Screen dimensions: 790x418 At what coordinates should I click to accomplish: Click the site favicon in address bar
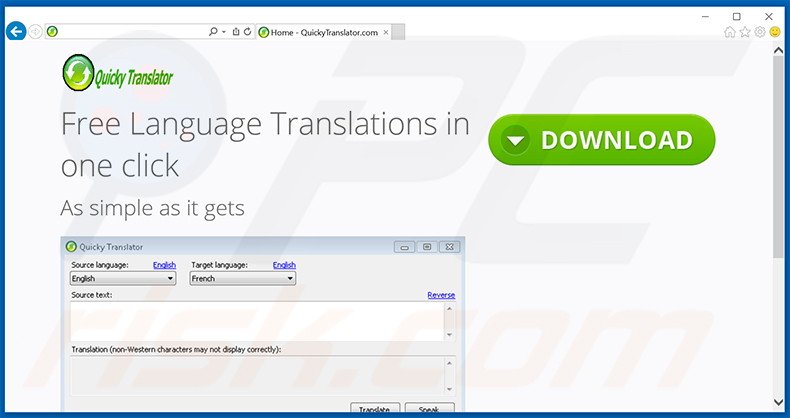[x=52, y=32]
